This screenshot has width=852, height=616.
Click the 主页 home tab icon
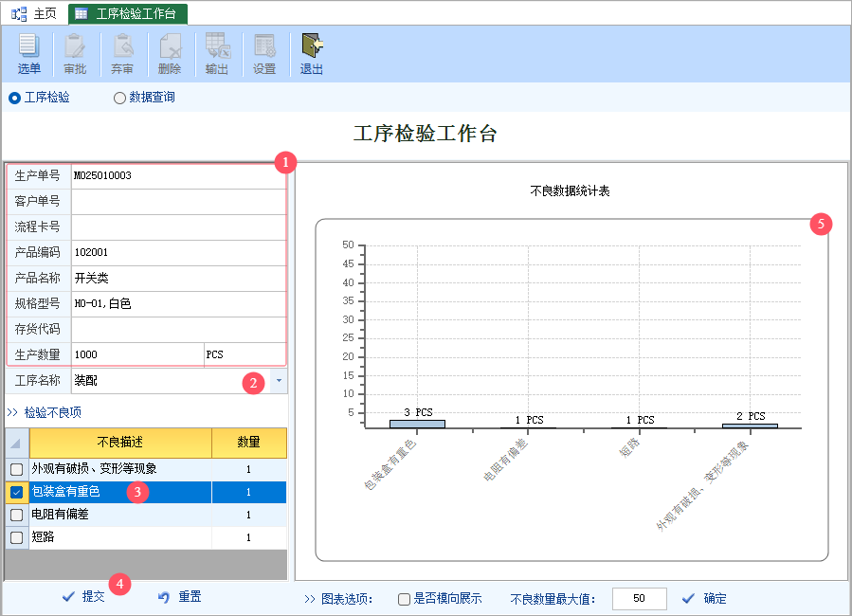click(x=19, y=13)
